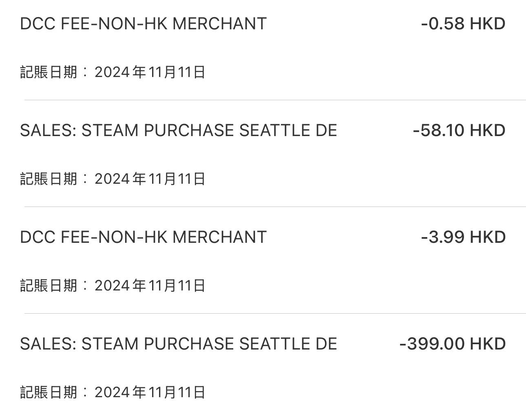
Task: Open the Steam purchase title for 58.10 HKD
Action: coord(179,130)
